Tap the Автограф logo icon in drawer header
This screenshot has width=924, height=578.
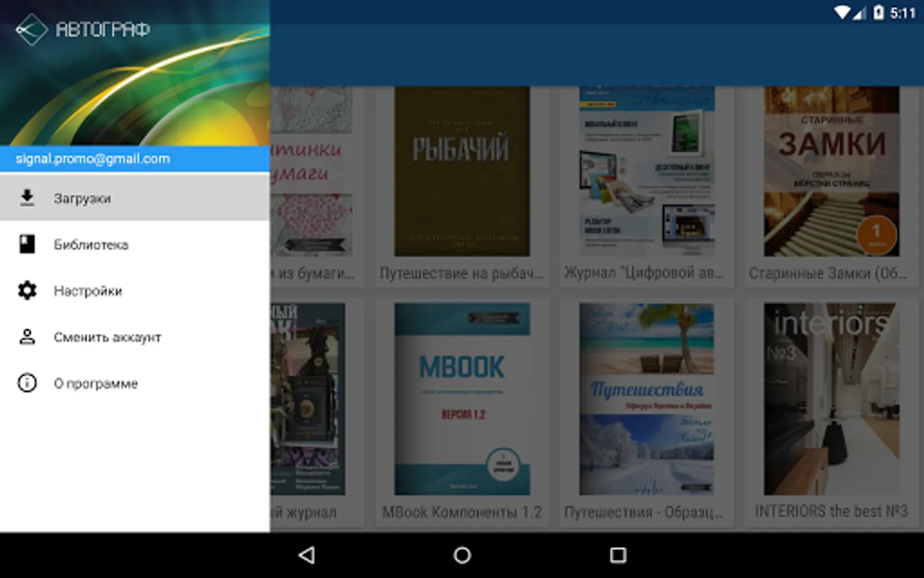(31, 29)
